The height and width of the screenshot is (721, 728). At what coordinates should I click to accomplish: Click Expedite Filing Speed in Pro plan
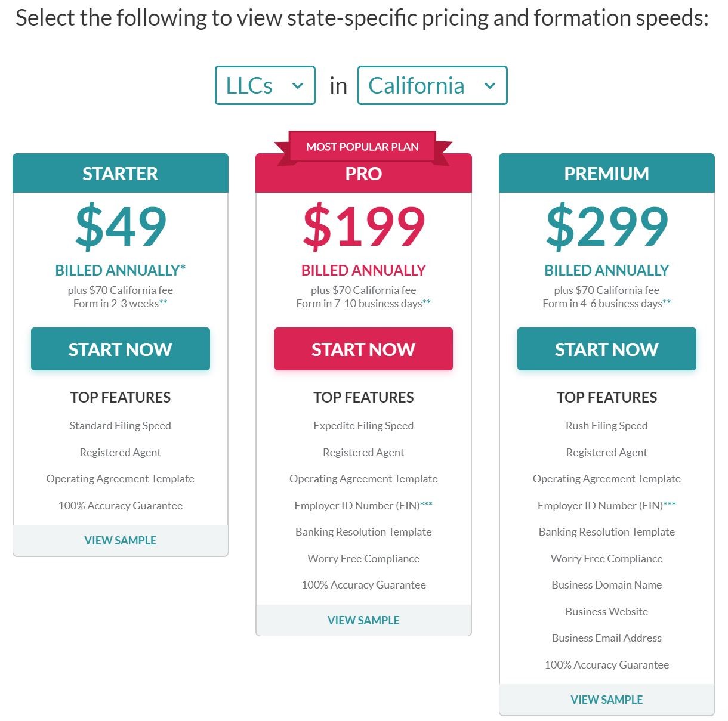(x=363, y=426)
